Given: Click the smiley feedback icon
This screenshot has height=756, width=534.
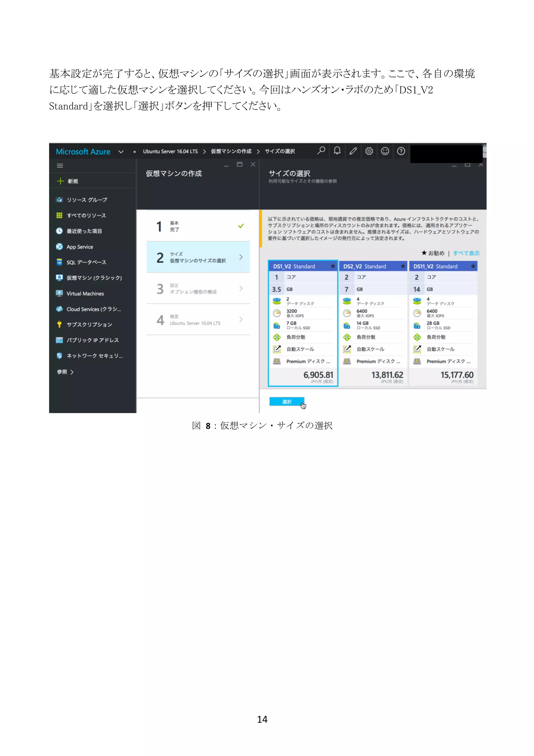Looking at the screenshot, I should click(385, 151).
